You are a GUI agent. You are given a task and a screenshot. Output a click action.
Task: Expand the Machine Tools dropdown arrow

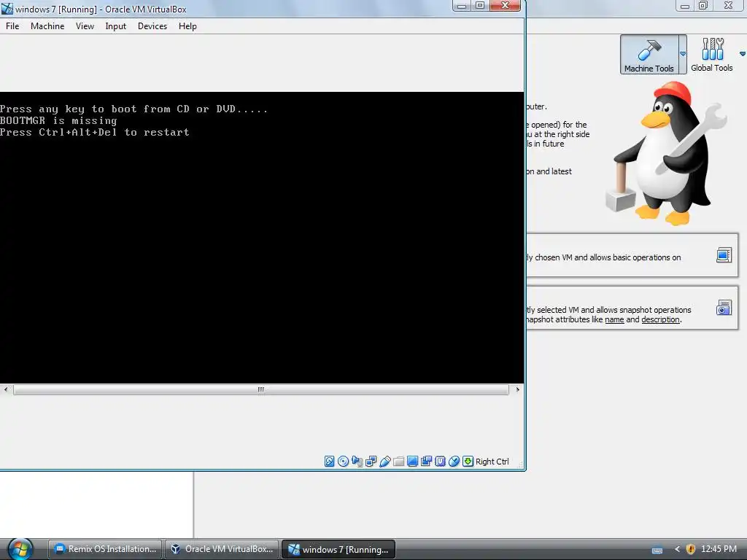pyautogui.click(x=683, y=54)
